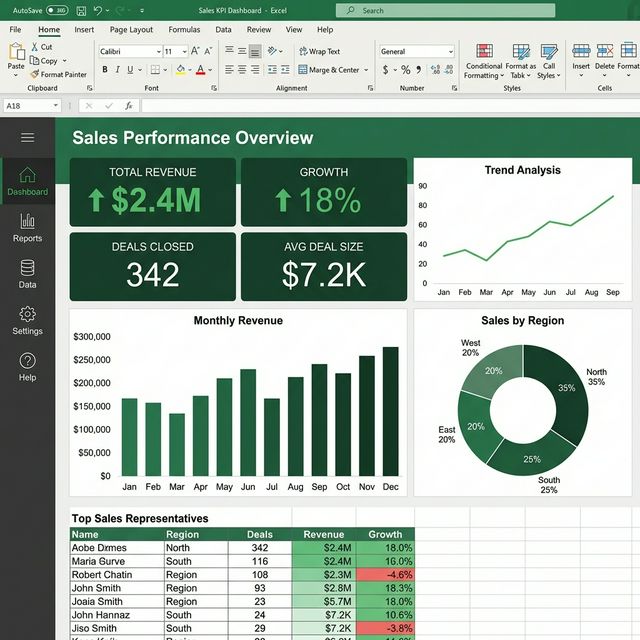Switch to the Page Layout tab
This screenshot has width=640, height=640.
[x=131, y=29]
